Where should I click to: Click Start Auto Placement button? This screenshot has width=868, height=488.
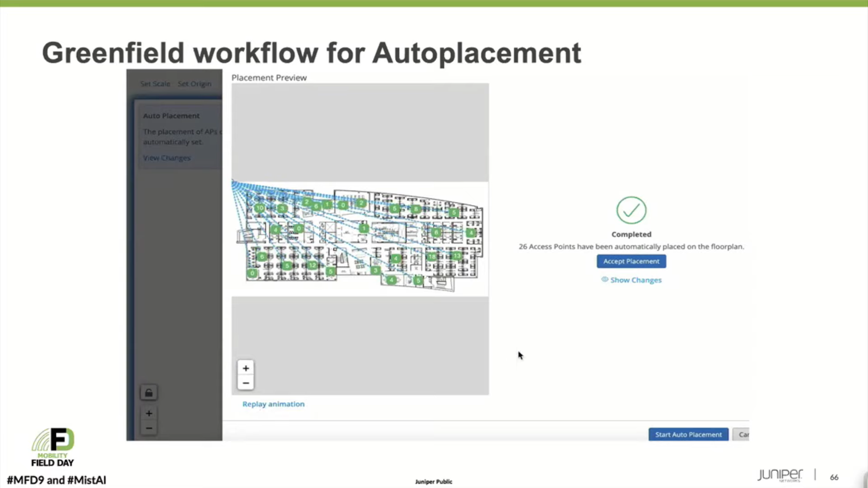tap(688, 434)
